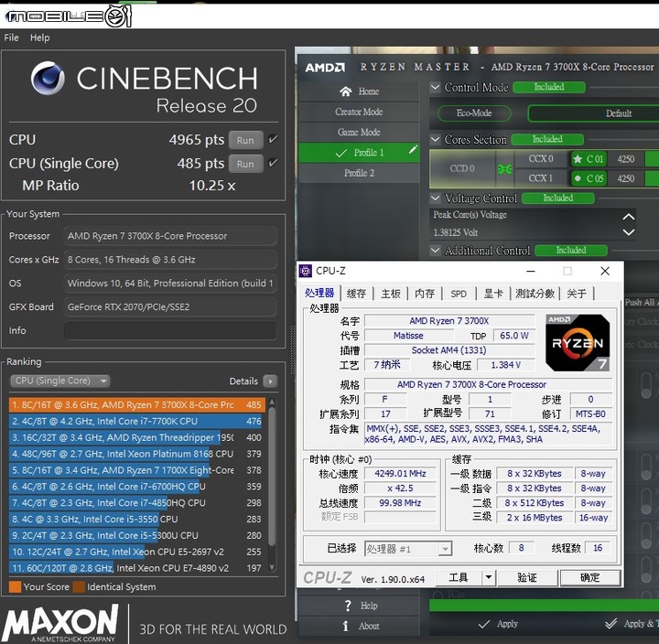Switch to the 测試分數 tab in CPU-Z
659x644 pixels.
coord(535,294)
